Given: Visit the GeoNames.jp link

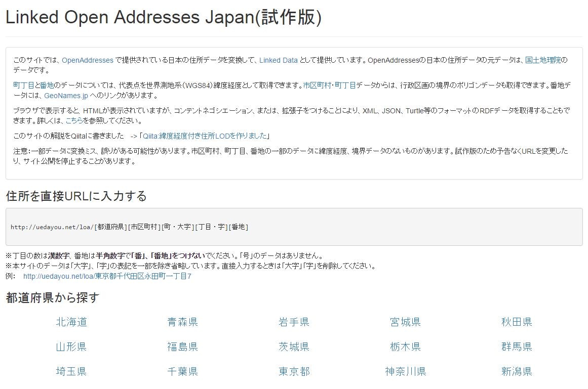Looking at the screenshot, I should click(x=66, y=96).
